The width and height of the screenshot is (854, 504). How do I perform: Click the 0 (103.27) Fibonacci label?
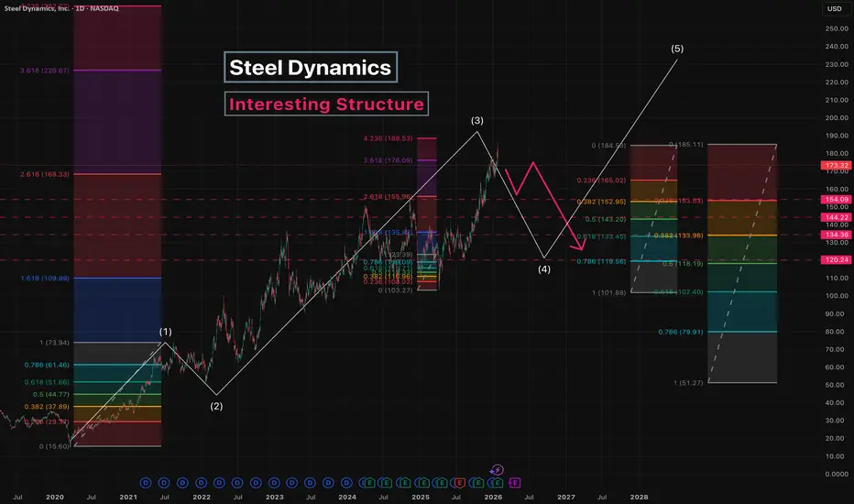coord(396,290)
